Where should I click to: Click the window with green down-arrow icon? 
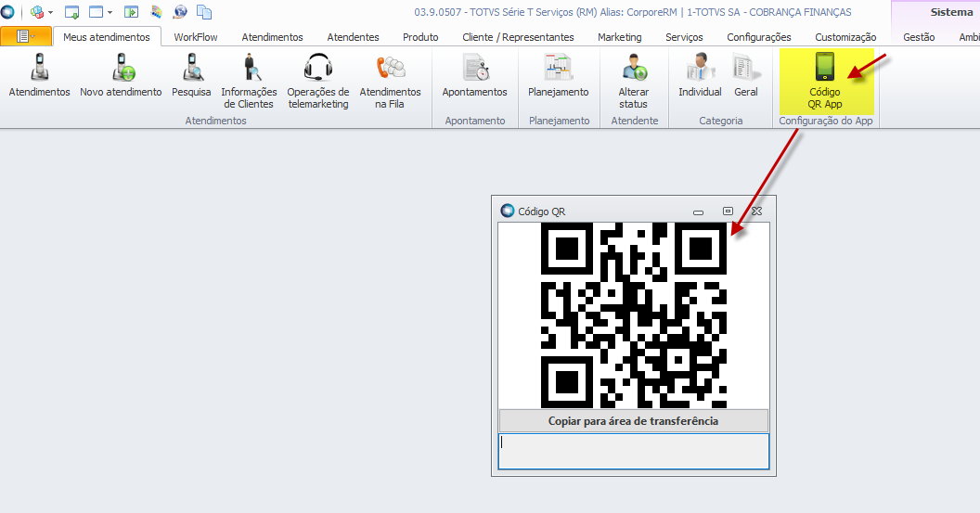click(x=71, y=11)
